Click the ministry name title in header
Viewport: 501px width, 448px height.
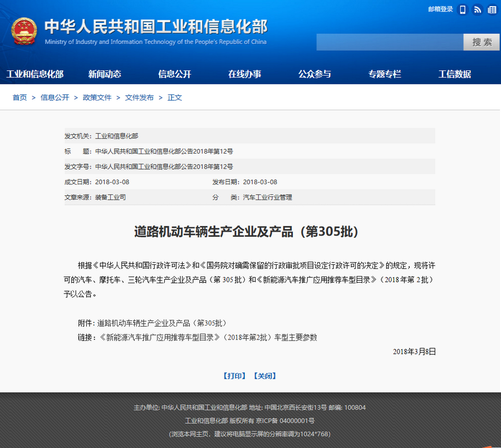coord(156,27)
